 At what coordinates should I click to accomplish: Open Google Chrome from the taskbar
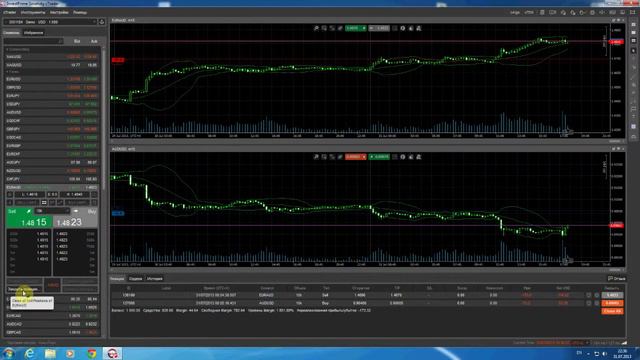pyautogui.click(x=92, y=353)
